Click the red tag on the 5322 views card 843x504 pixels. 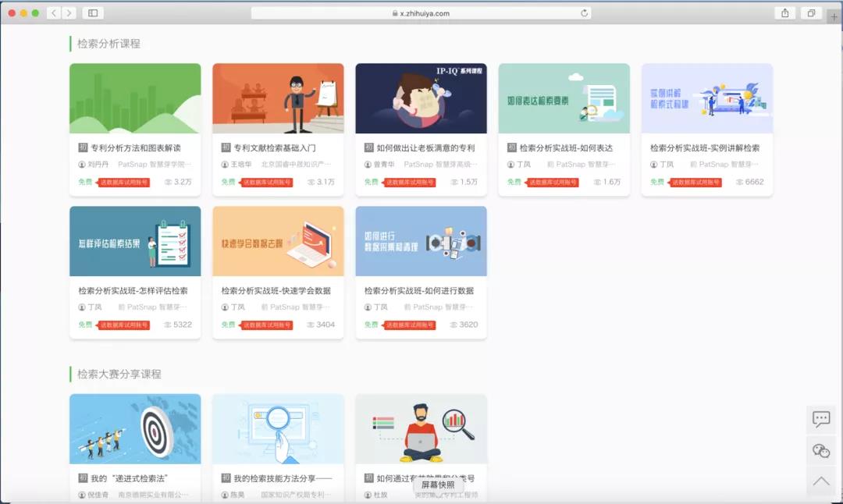click(123, 325)
